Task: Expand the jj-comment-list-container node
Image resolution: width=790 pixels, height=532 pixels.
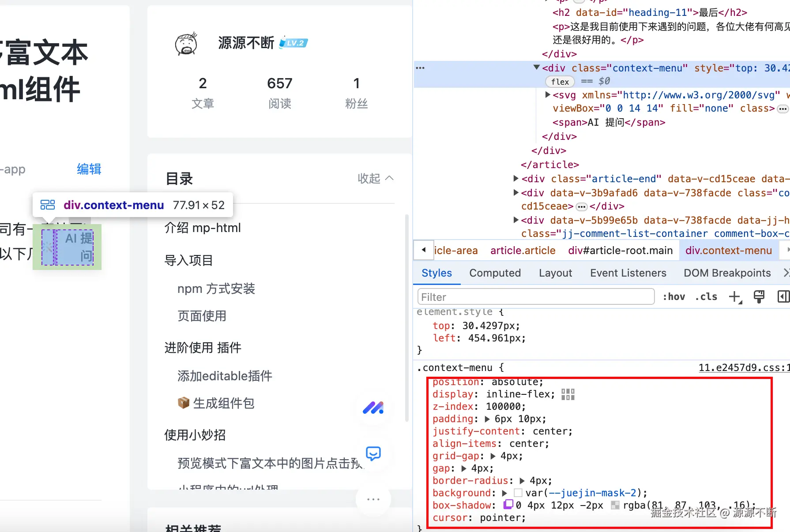Action: click(516, 220)
